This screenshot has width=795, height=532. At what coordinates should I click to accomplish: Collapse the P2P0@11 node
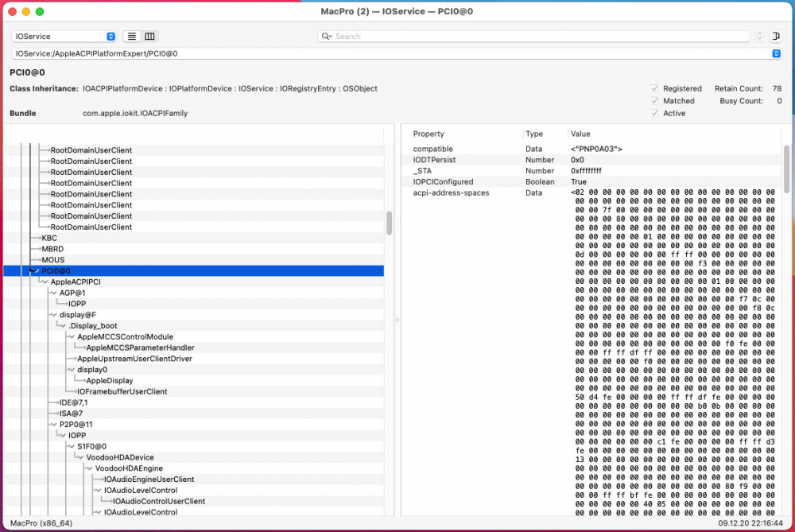(x=54, y=425)
